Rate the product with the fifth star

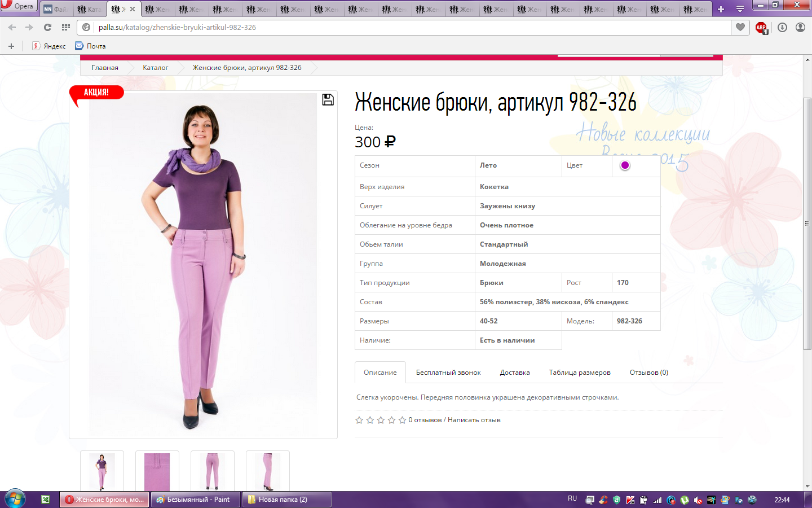click(402, 420)
